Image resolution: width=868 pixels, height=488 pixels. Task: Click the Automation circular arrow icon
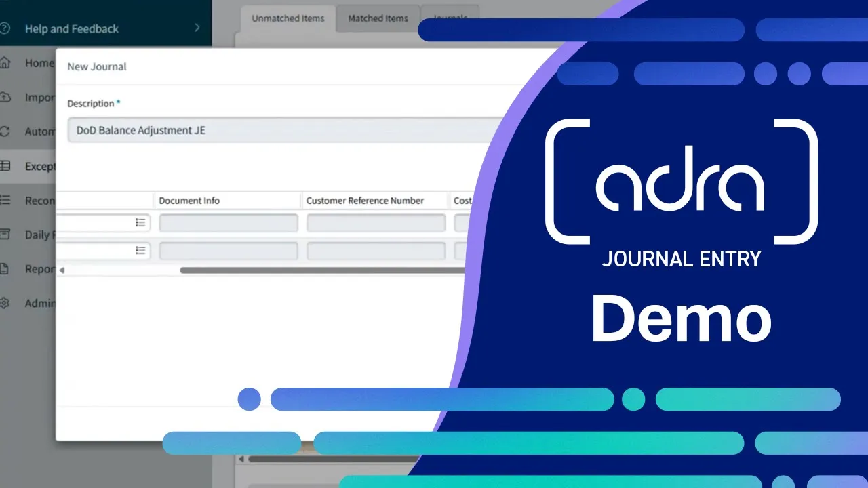tap(5, 131)
